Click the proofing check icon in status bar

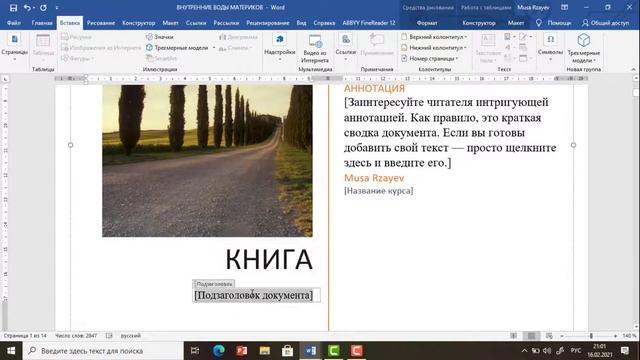[109, 336]
